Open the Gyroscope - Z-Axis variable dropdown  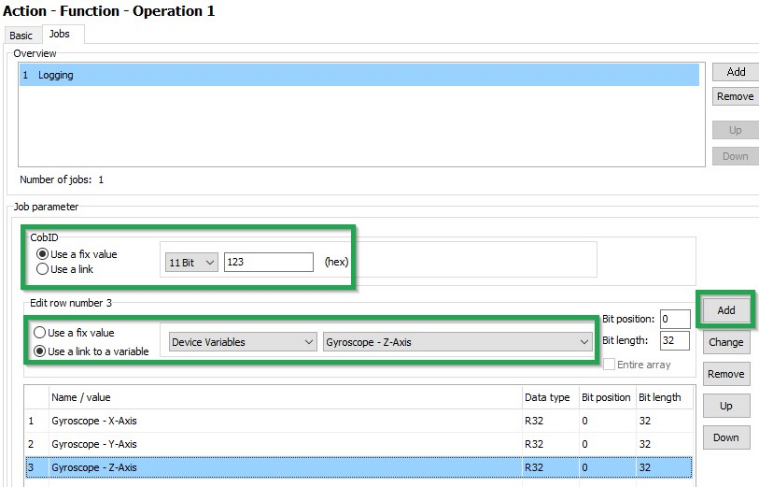458,342
